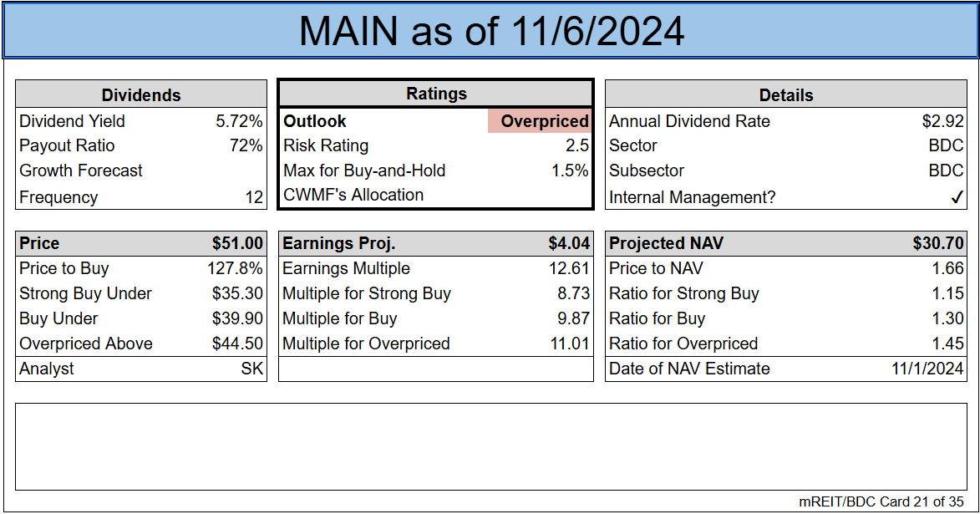Click the Multiple for Overpriced label
This screenshot has width=980, height=514.
coord(366,344)
